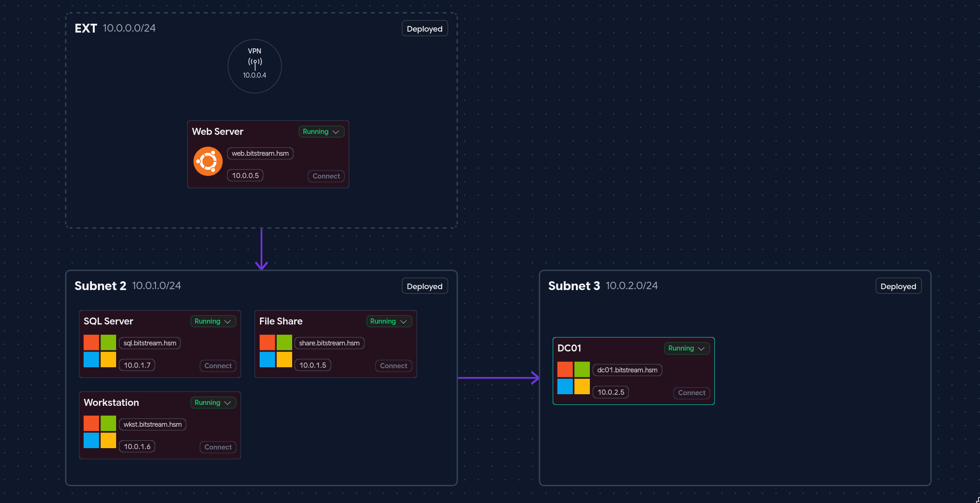Click the 10.0.2.5 IP address tag
Screen dimensions: 980x503
coord(611,392)
